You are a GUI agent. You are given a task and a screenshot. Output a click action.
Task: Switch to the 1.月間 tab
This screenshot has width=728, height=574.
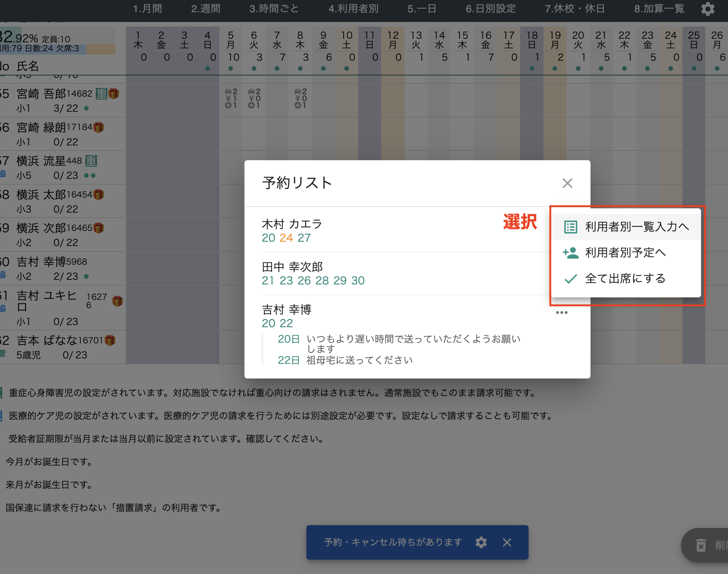click(x=148, y=9)
